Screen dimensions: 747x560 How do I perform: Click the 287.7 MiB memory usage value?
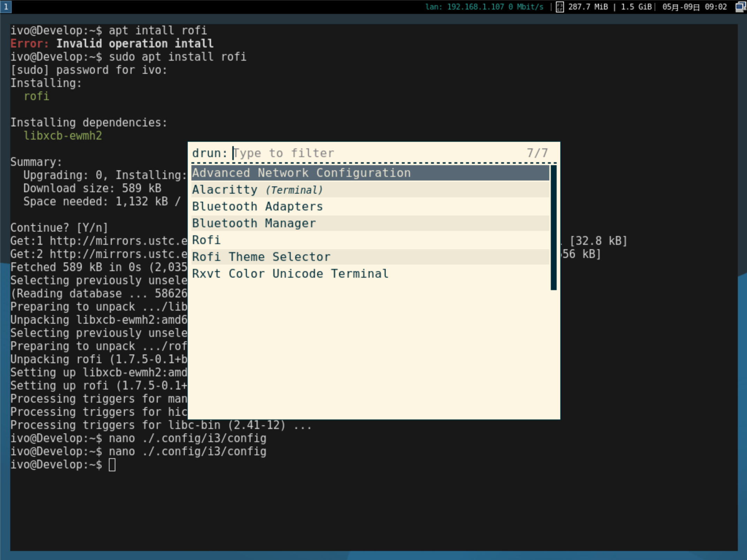[x=588, y=7]
